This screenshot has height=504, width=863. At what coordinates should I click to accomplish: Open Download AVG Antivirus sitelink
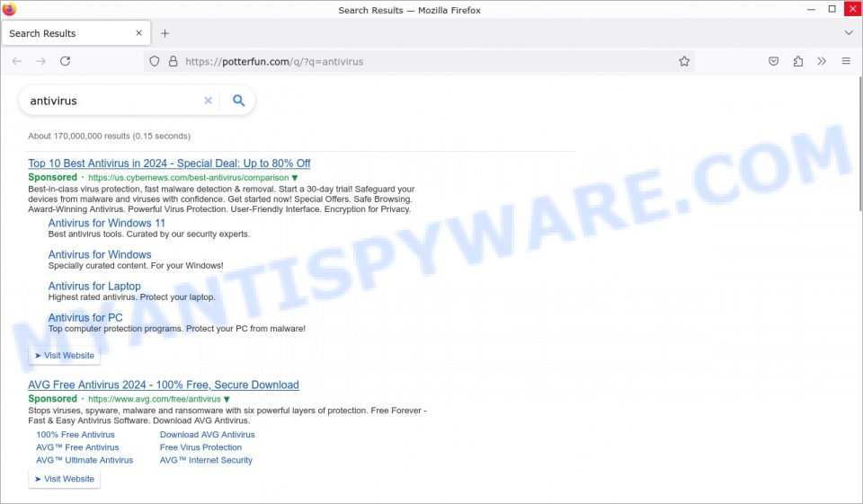click(208, 435)
